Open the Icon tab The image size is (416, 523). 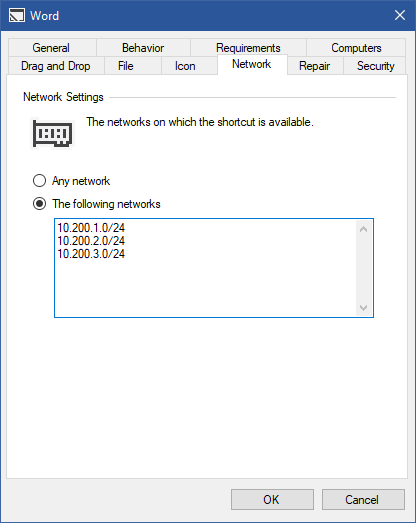[185, 66]
